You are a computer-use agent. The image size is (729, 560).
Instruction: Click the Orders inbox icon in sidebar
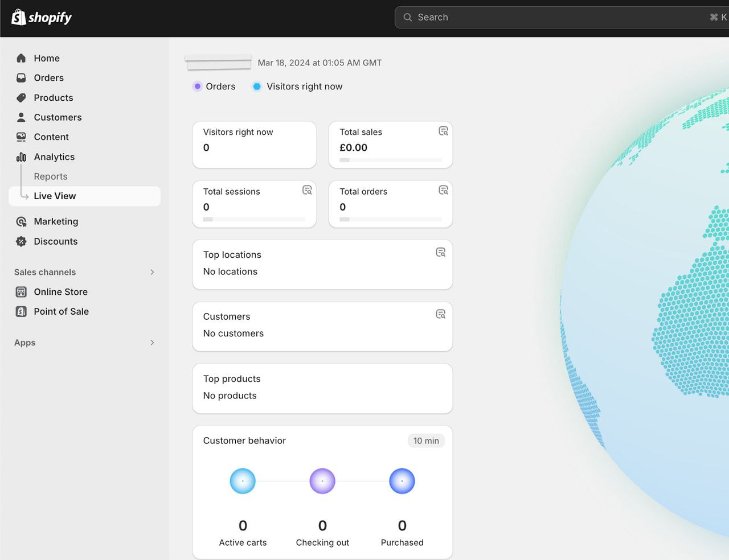point(21,78)
